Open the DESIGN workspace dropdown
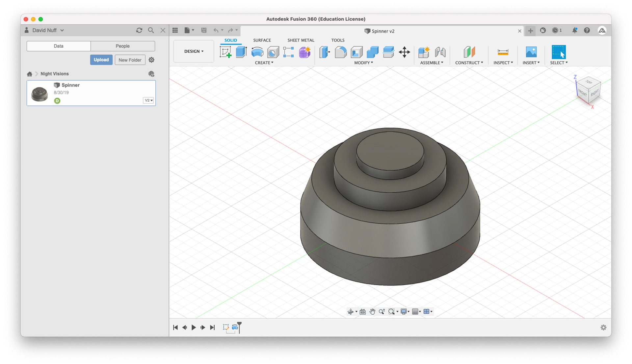This screenshot has height=364, width=632. pos(194,51)
